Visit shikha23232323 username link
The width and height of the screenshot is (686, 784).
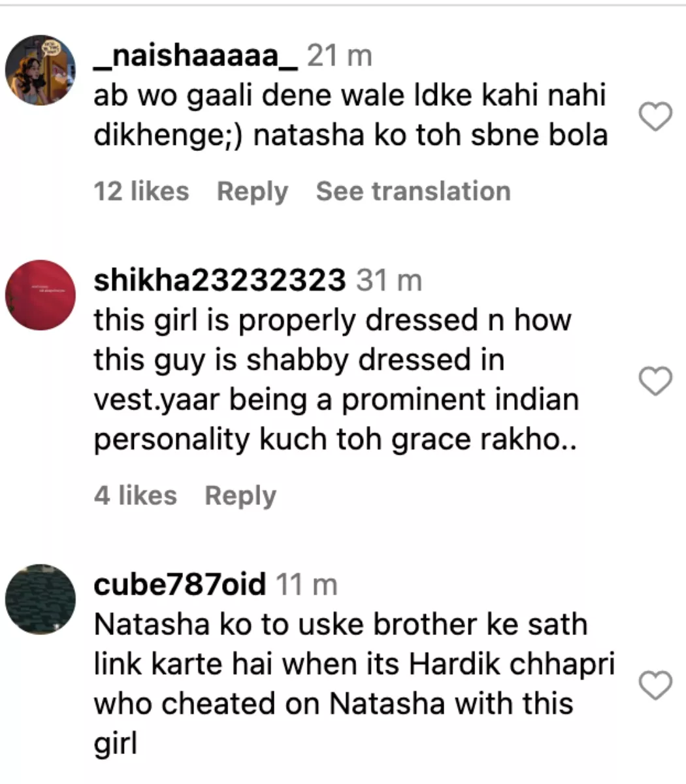tap(220, 281)
